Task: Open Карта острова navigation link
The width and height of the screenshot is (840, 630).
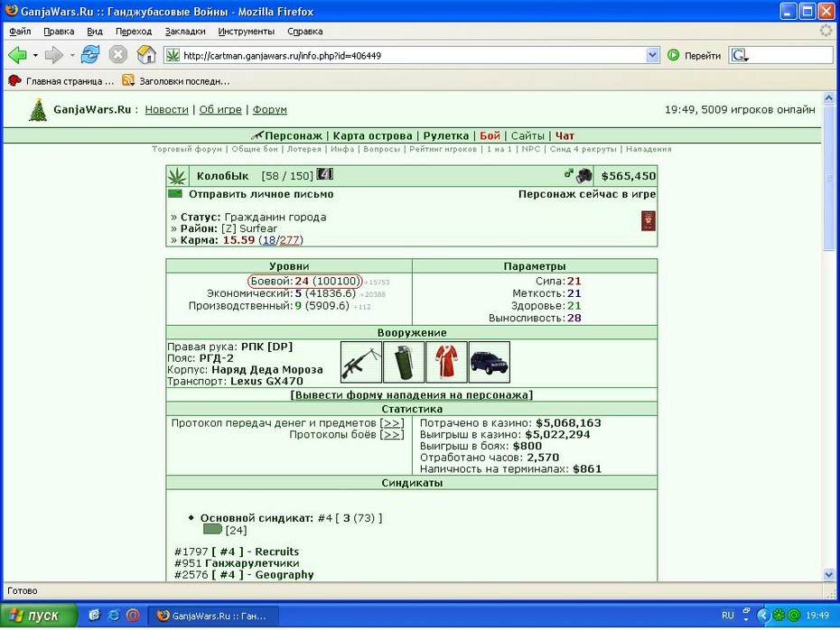Action: (x=372, y=135)
